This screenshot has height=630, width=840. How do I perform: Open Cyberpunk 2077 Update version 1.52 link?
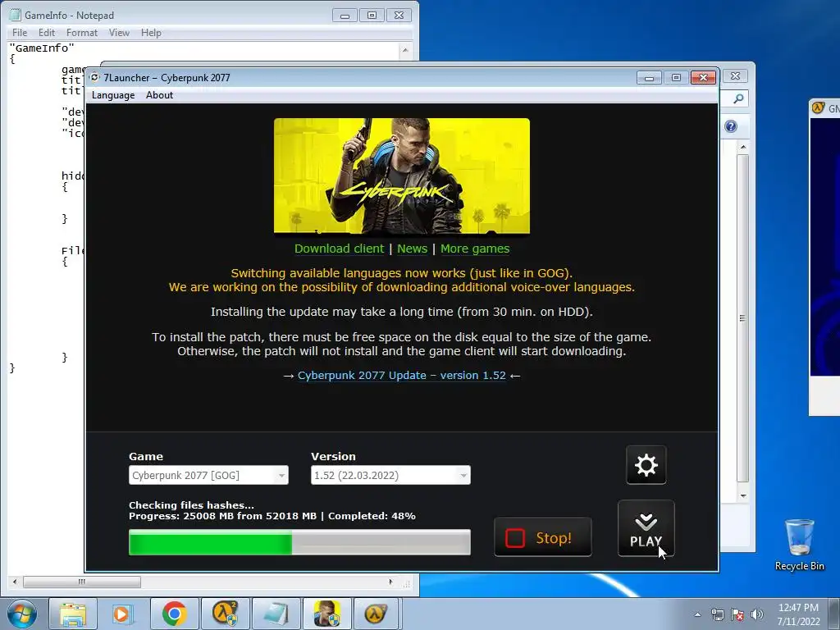point(402,375)
